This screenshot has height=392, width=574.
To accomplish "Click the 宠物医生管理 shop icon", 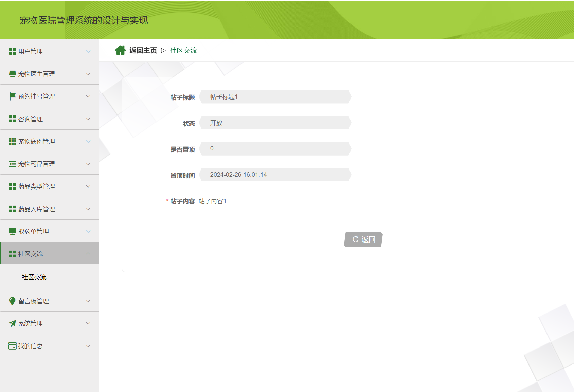I will (13, 74).
